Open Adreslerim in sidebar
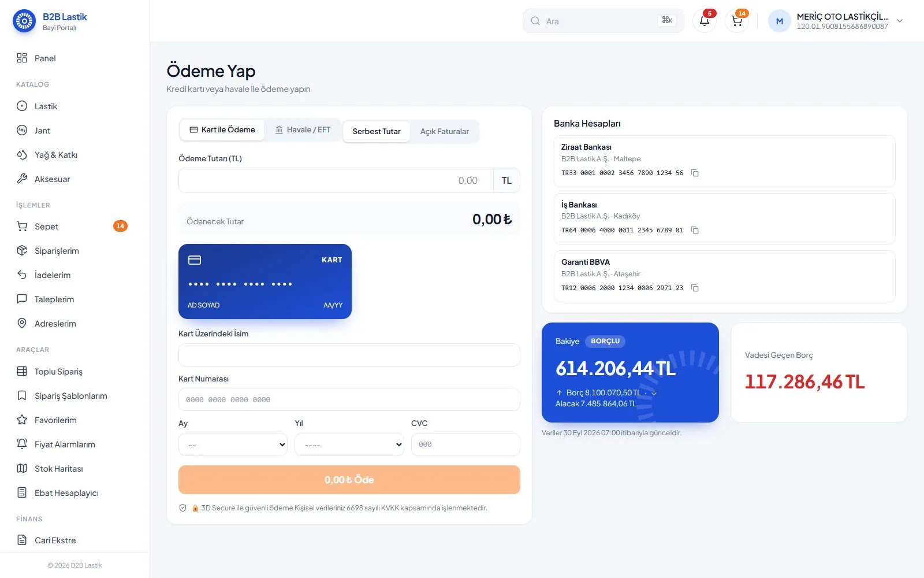Screen dimensions: 924x578 (74, 323)
